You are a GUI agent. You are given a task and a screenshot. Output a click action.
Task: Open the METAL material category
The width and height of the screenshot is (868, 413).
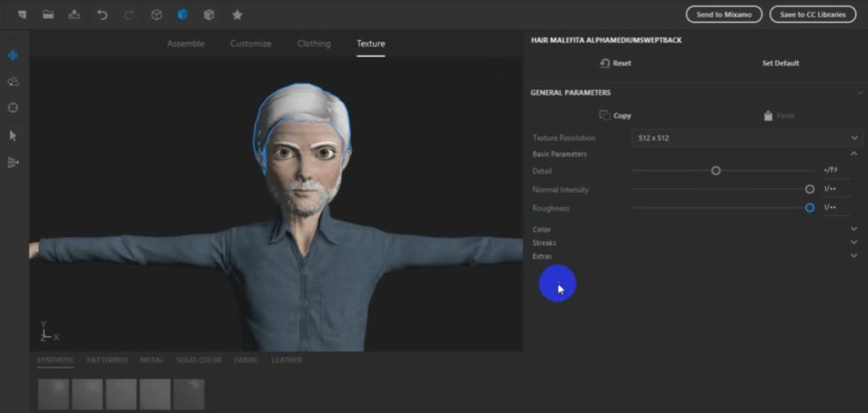click(x=152, y=360)
